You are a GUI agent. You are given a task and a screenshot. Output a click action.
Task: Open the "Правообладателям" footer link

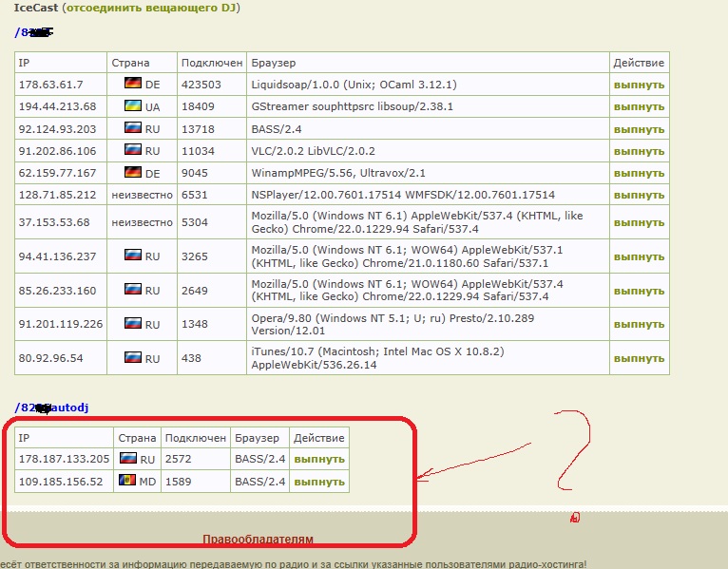258,540
